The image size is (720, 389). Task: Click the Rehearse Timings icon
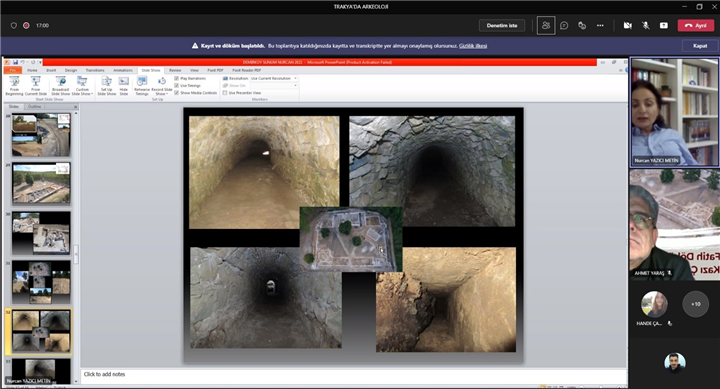click(142, 86)
